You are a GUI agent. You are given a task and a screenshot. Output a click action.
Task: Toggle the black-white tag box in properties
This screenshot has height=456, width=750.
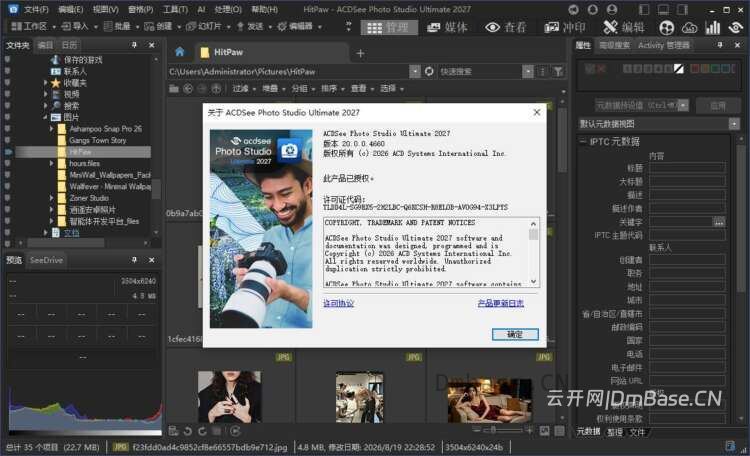(679, 68)
